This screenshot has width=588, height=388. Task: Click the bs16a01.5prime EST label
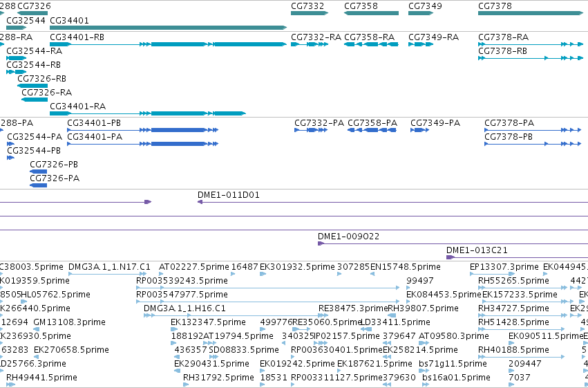pos(456,378)
